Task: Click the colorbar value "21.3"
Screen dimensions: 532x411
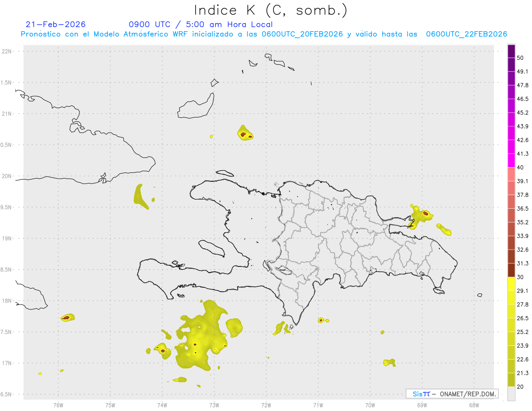Action: coord(523,373)
